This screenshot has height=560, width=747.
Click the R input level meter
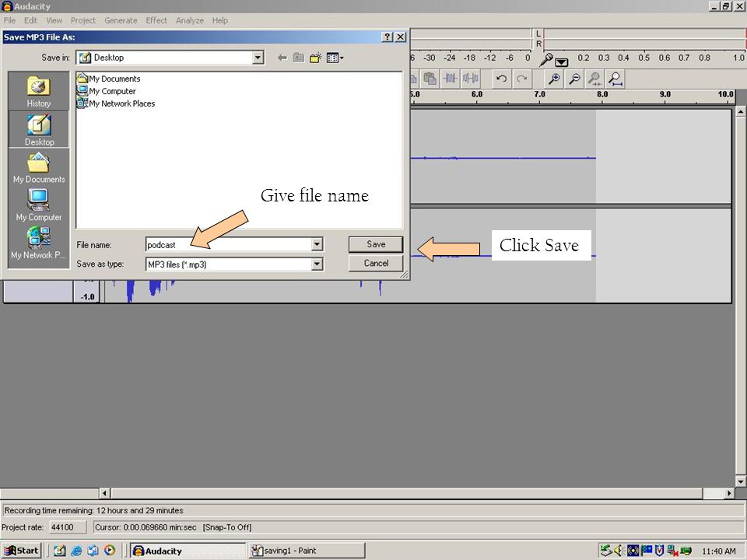644,44
